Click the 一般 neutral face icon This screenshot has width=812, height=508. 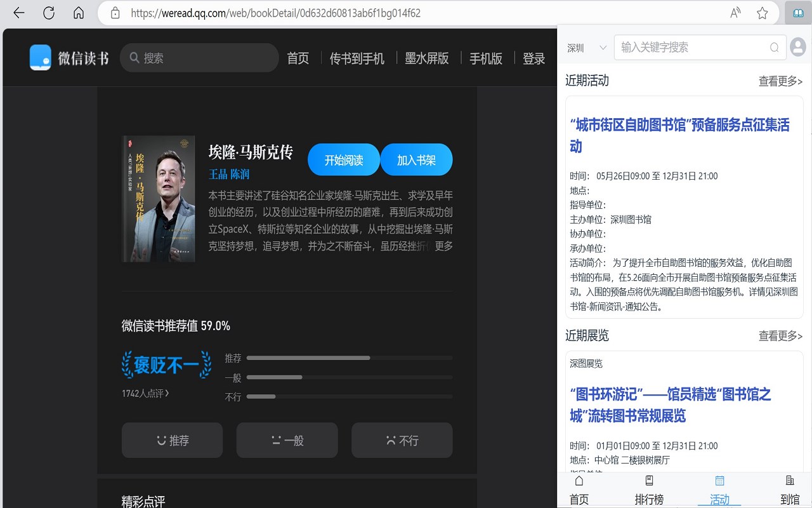click(276, 440)
